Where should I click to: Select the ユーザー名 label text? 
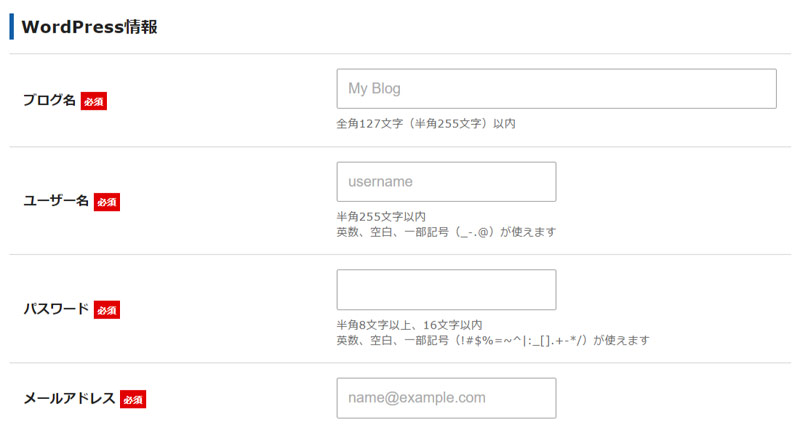tap(56, 200)
